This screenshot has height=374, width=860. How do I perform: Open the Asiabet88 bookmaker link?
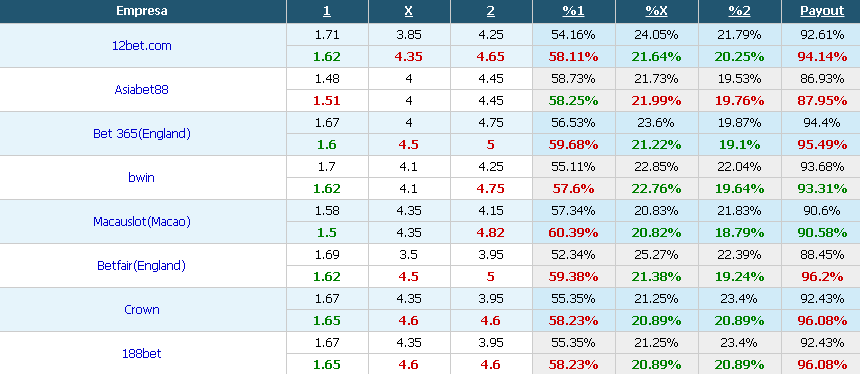[142, 89]
